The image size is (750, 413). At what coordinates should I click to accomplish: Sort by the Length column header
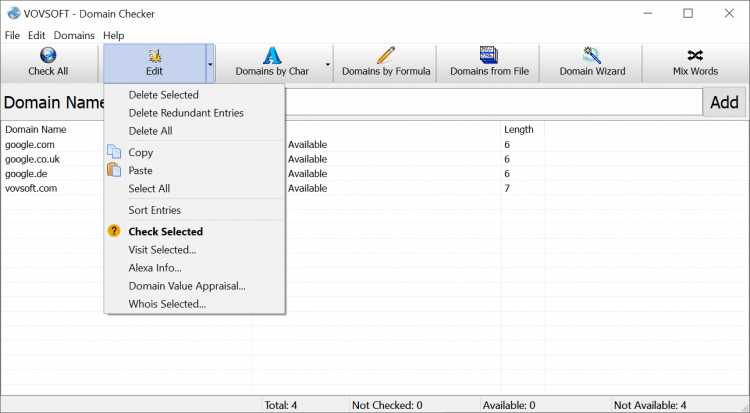519,129
